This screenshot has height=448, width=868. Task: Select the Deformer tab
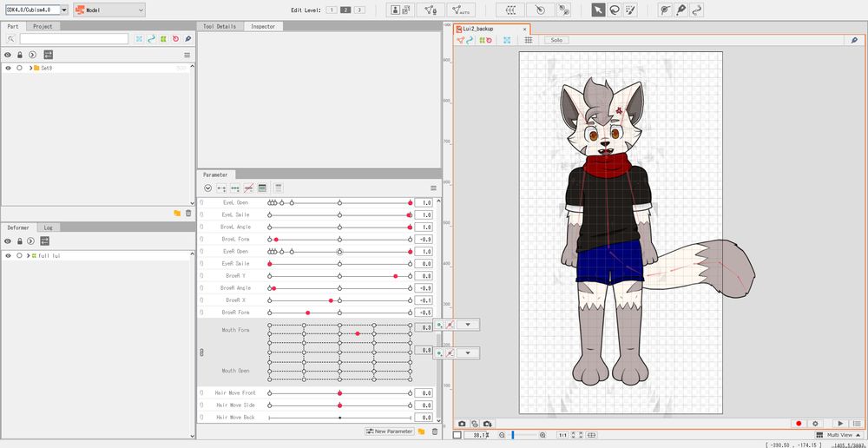17,227
